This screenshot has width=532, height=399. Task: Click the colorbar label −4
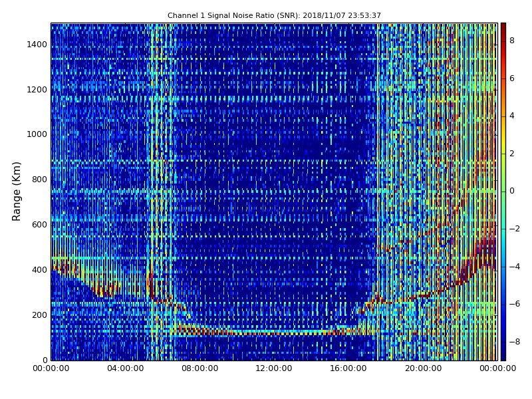[515, 267]
